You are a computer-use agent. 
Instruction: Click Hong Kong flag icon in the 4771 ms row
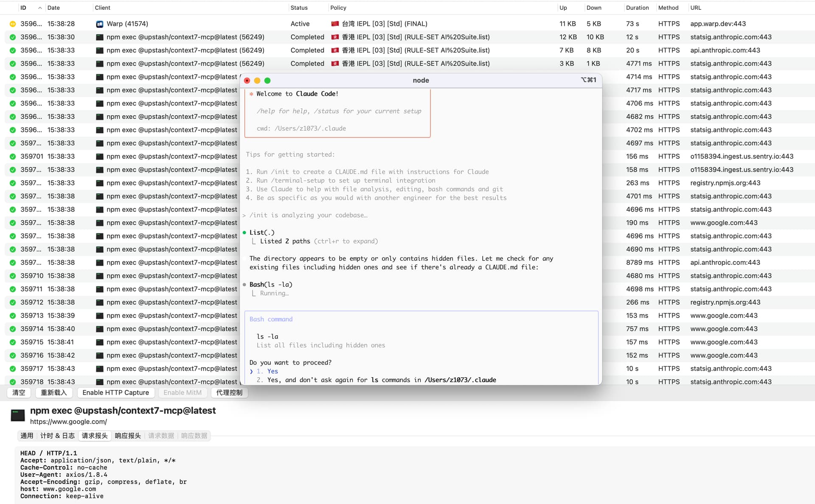pyautogui.click(x=335, y=63)
